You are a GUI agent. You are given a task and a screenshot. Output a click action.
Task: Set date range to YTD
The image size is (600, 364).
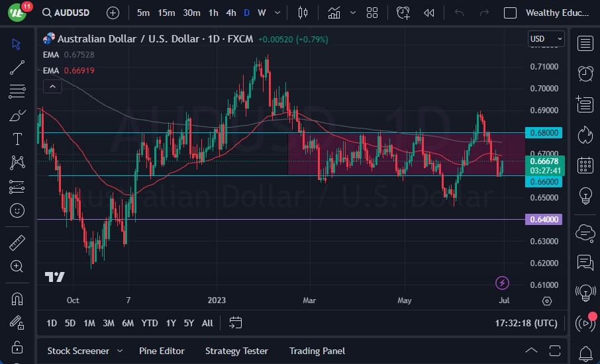coord(150,323)
